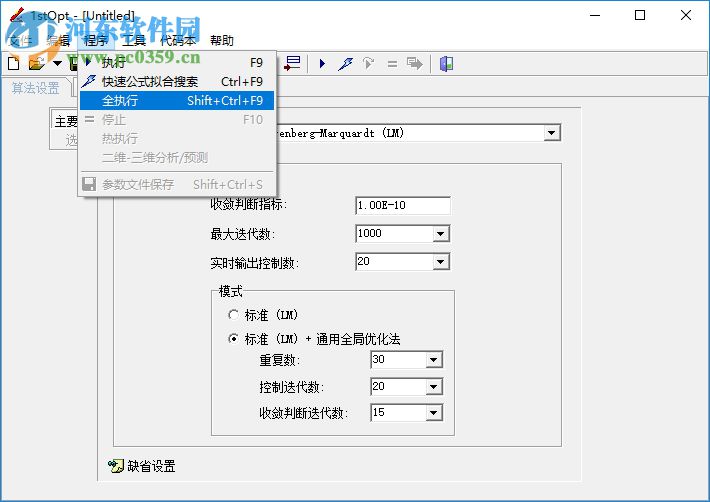Click the Open folder toolbar icon
The height and width of the screenshot is (502, 710).
37,64
